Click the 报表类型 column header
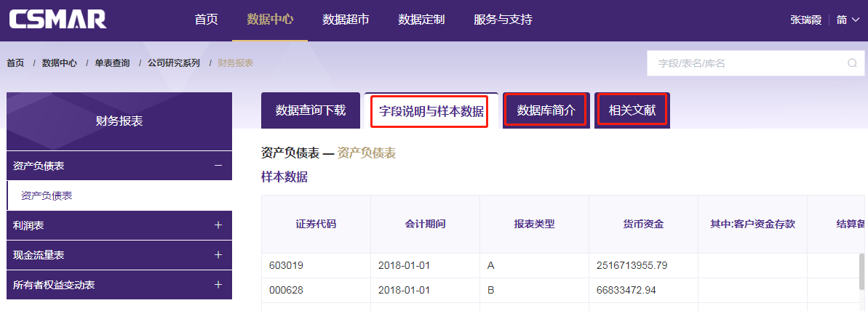 (534, 224)
